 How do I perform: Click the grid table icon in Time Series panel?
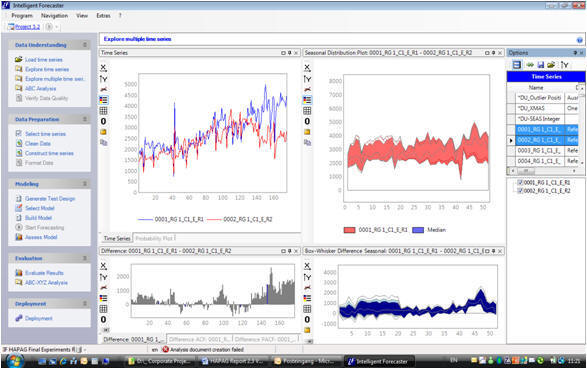[104, 110]
